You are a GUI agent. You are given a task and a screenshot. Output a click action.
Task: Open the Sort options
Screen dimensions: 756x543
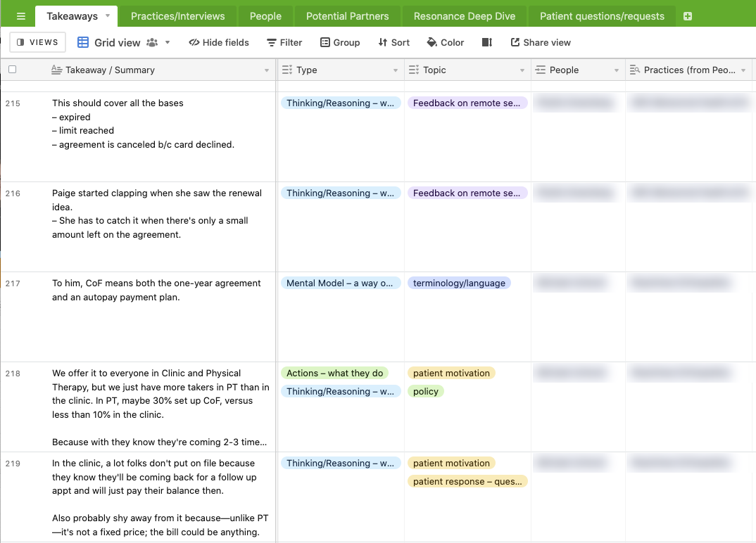pos(394,42)
